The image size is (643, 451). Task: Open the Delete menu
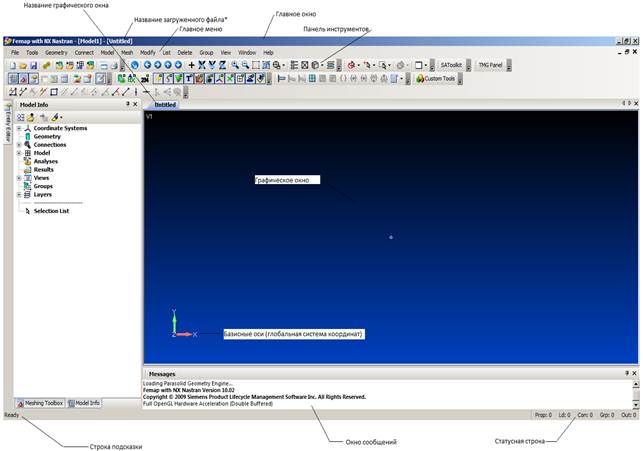coord(185,52)
